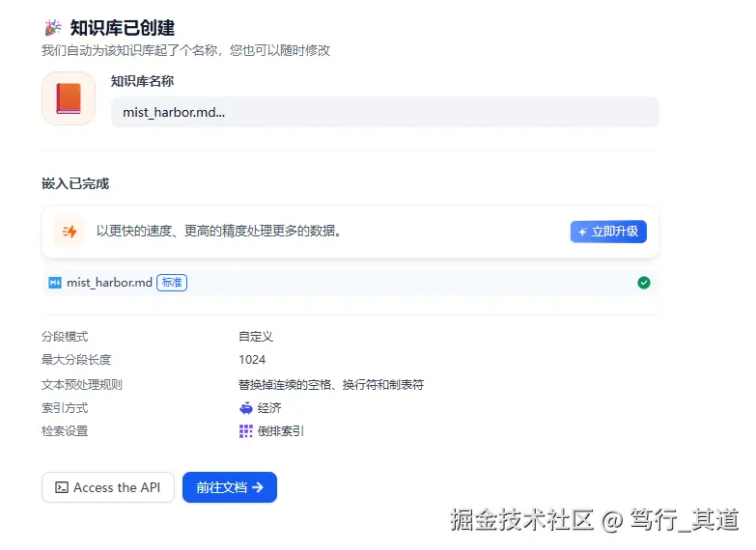Click the piggy bank 经济 icon
Image resolution: width=756 pixels, height=550 pixels.
(246, 408)
